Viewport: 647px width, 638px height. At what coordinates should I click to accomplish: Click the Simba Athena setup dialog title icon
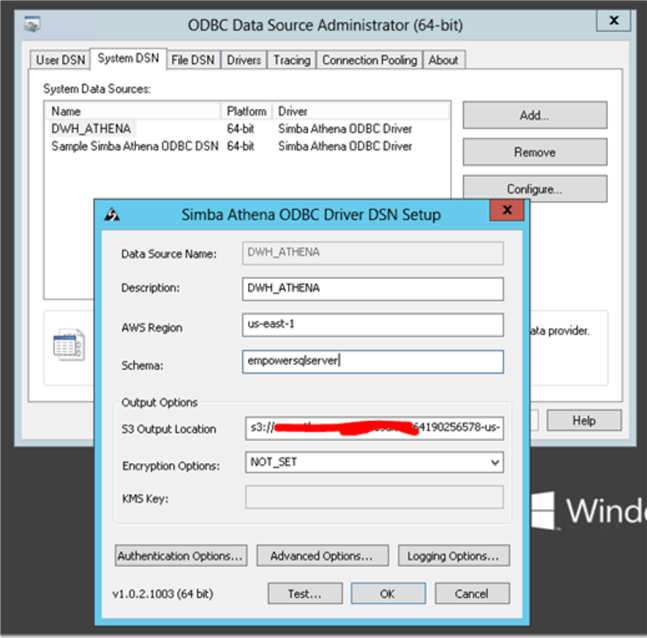[x=114, y=213]
